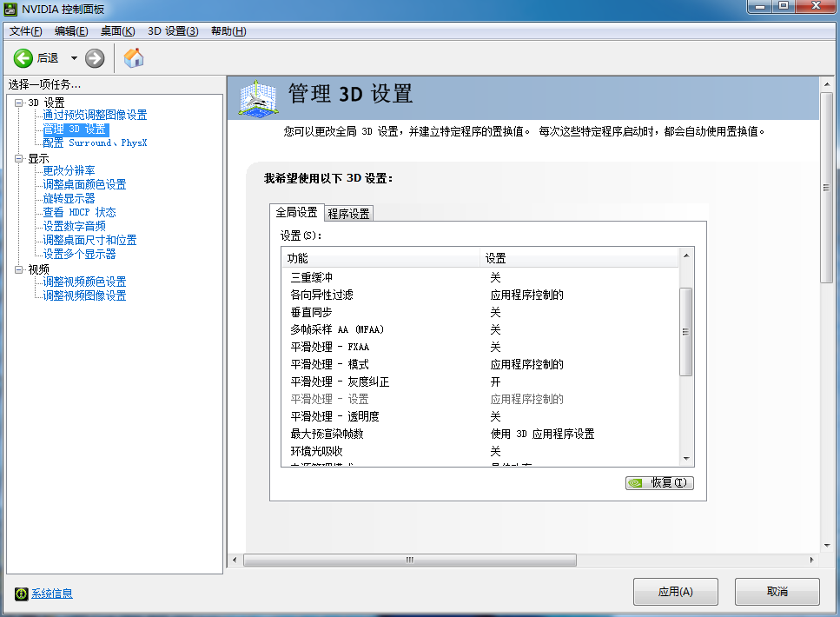Switch to the 程序设置 tab
This screenshot has height=617, width=840.
[x=348, y=214]
